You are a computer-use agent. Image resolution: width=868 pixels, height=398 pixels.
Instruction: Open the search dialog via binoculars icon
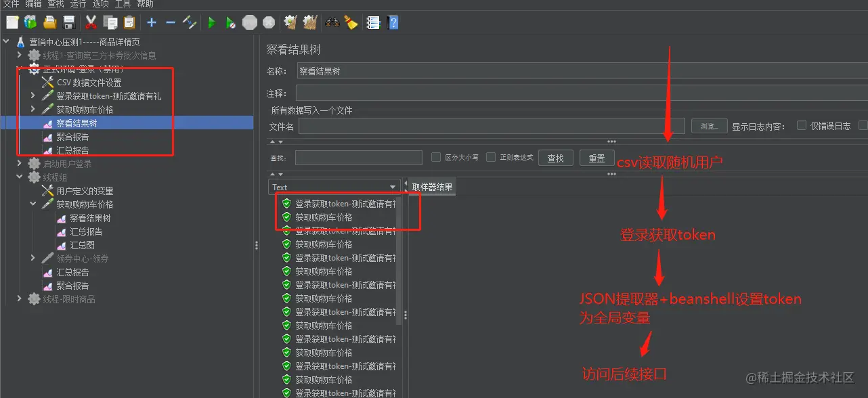point(332,22)
